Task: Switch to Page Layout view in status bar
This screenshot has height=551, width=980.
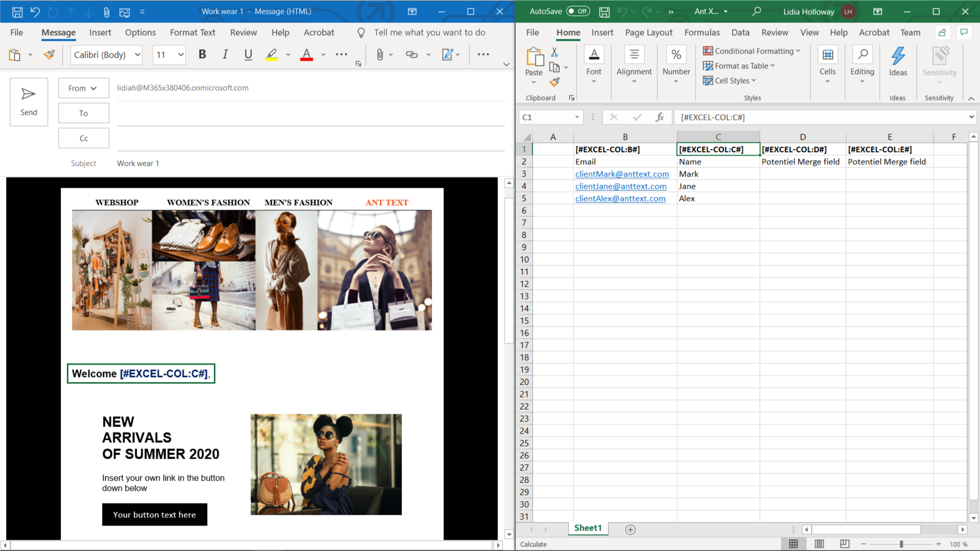Action: [819, 544]
